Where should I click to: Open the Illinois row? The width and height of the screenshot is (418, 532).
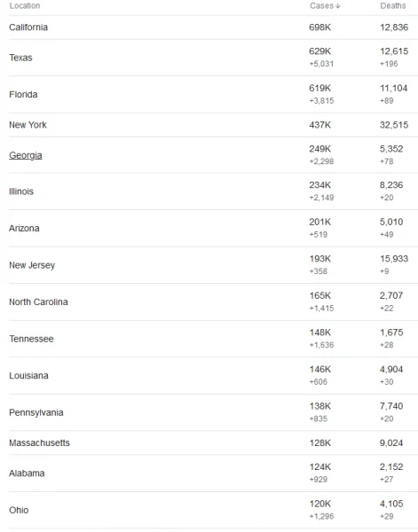pyautogui.click(x=213, y=192)
